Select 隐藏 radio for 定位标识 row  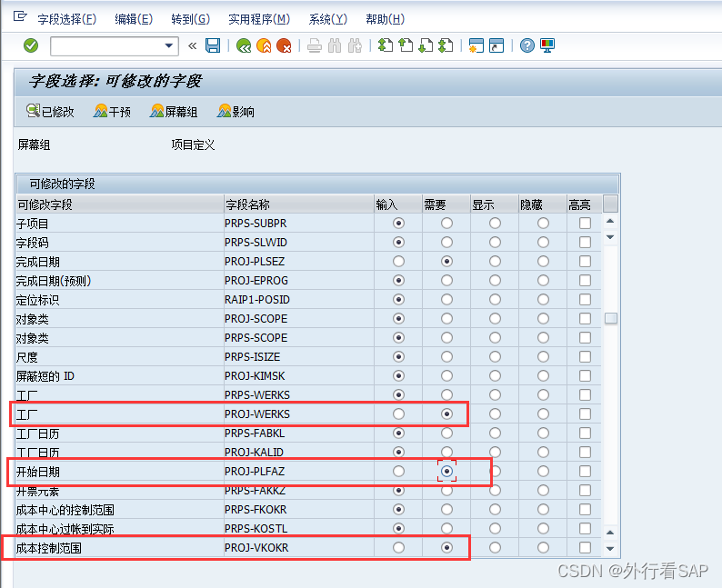pos(544,300)
